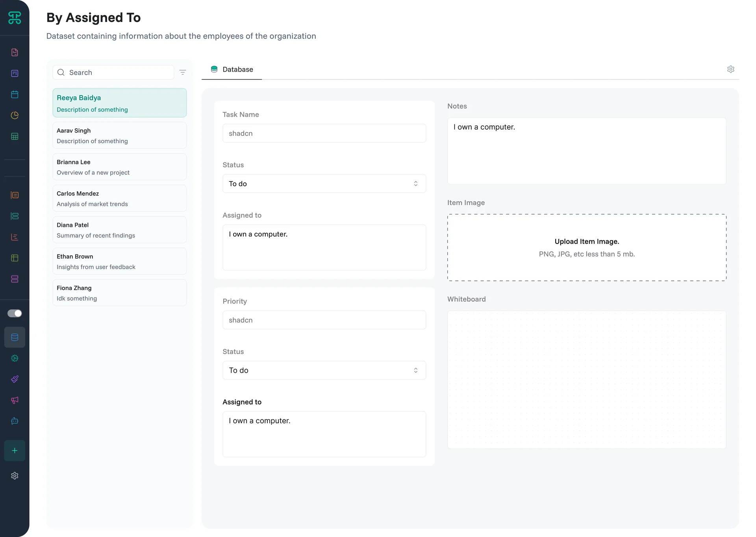Click the pink document icon in sidebar
The width and height of the screenshot is (756, 537).
[x=15, y=52]
